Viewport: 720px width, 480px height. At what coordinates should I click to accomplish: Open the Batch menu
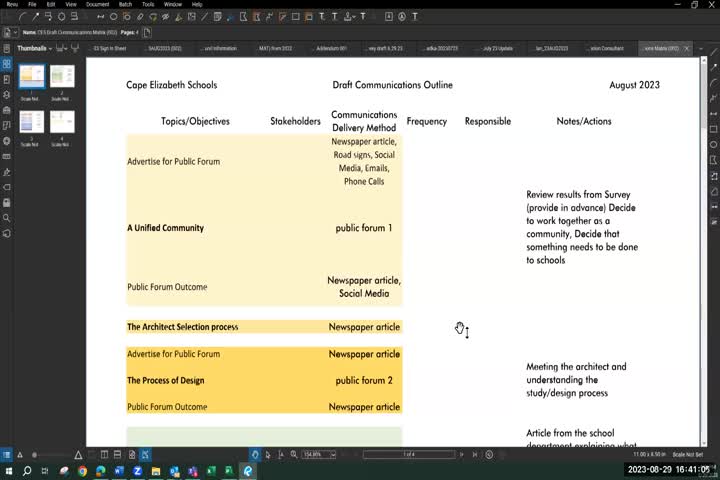[x=125, y=4]
